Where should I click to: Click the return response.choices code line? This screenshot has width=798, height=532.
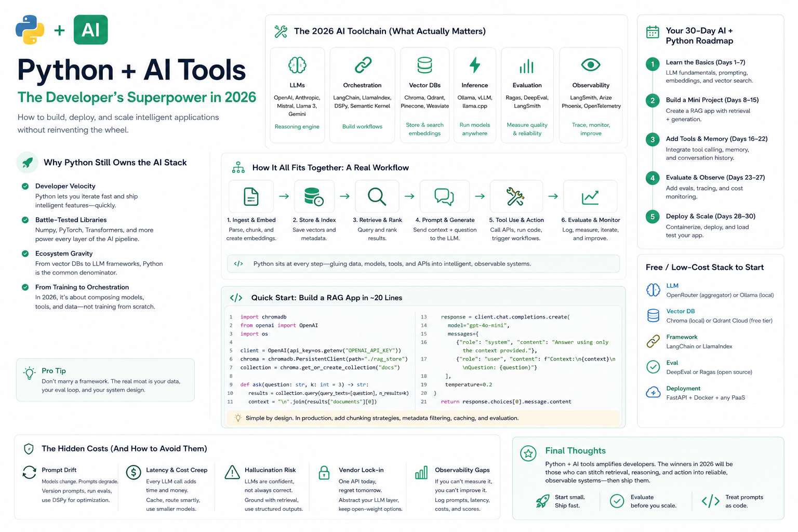[x=506, y=402]
